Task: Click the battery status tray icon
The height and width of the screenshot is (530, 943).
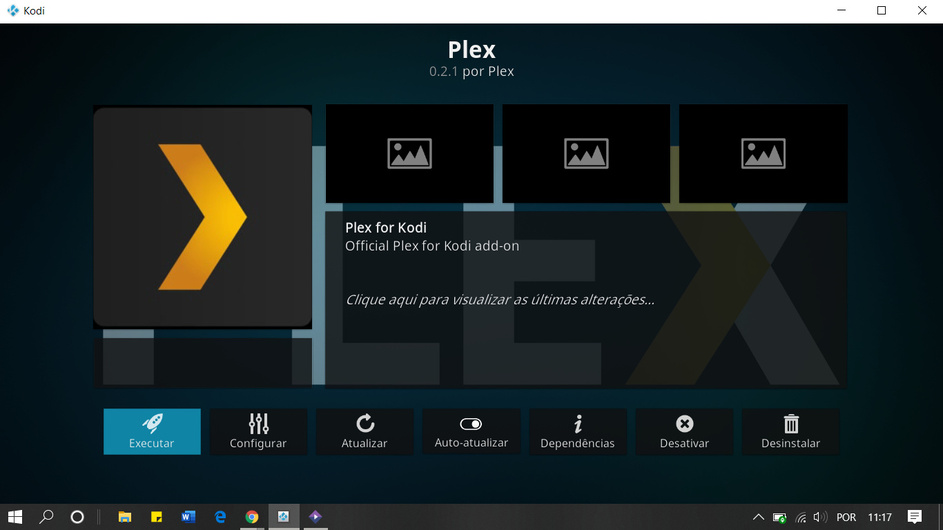Action: [x=779, y=517]
